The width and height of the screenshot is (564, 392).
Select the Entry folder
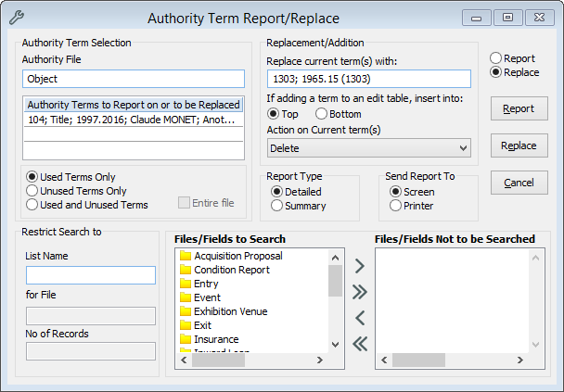pos(199,284)
